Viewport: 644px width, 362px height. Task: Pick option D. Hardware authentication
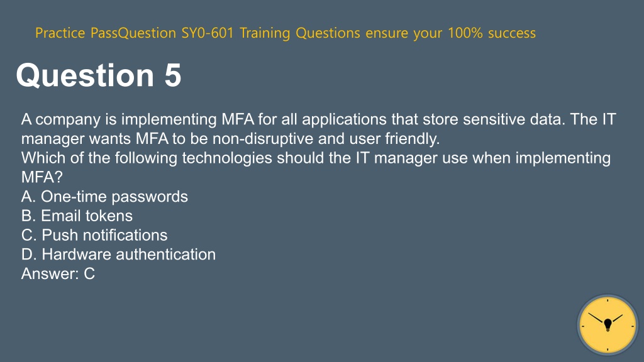118,255
